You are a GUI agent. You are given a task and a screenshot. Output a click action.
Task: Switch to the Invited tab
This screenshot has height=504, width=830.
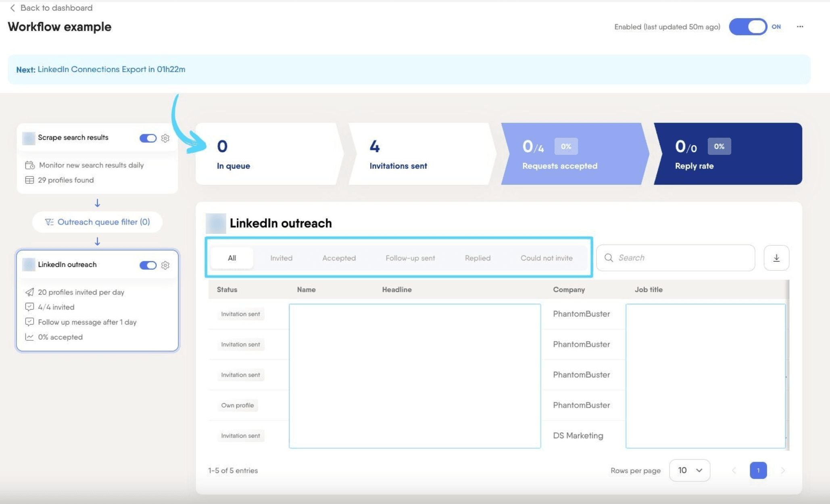281,258
